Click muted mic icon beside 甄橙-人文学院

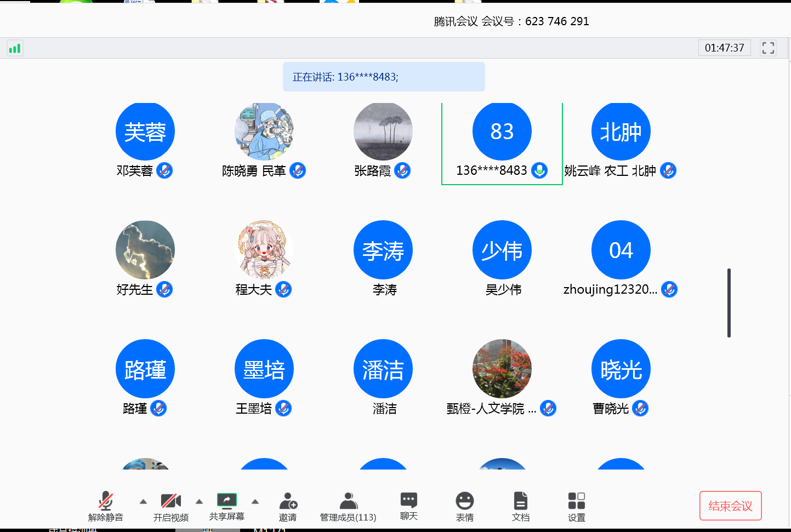[548, 408]
